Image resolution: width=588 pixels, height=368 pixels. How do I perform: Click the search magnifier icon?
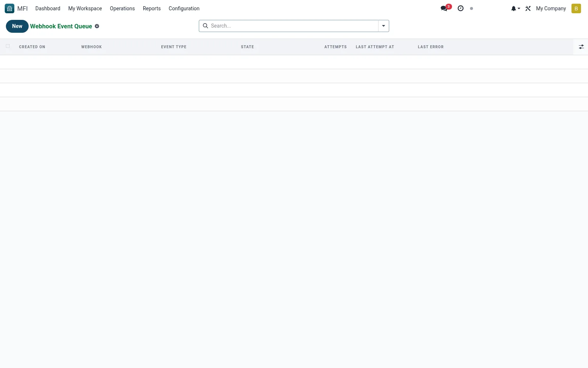[205, 26]
